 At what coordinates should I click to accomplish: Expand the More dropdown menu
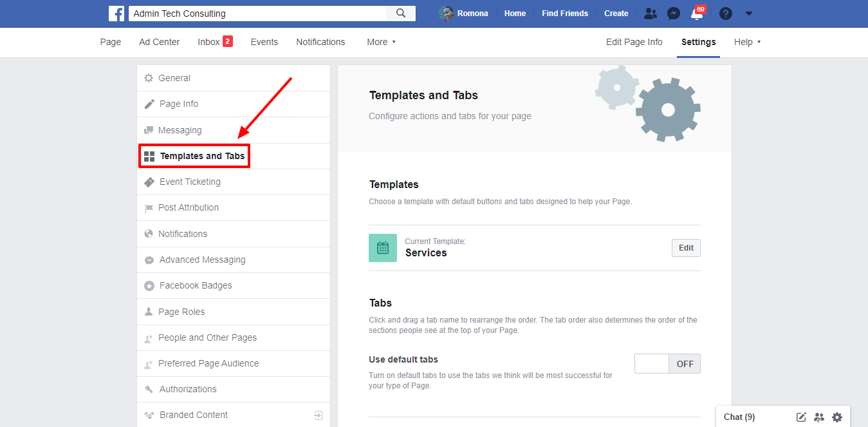[x=381, y=42]
